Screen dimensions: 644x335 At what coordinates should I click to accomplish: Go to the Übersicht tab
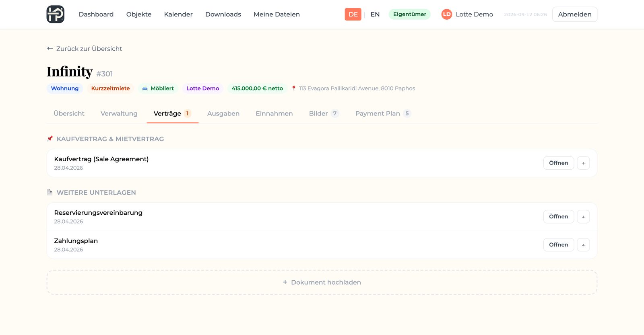pyautogui.click(x=69, y=113)
